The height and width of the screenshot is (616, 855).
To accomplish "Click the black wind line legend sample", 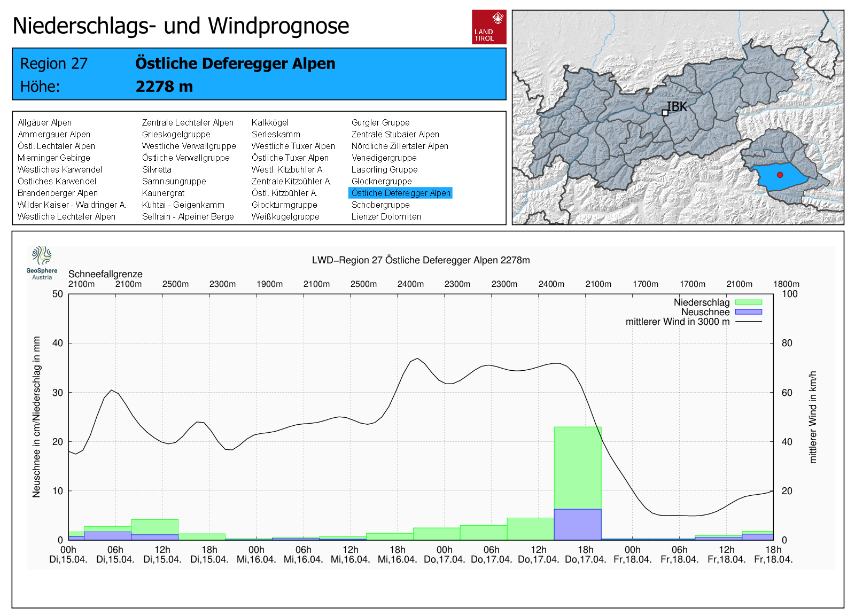I will 748,322.
